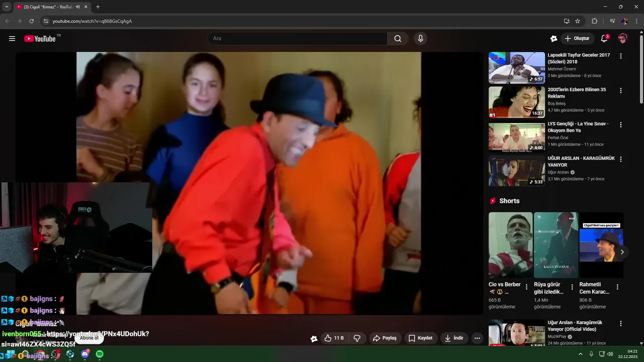The image size is (644, 362).
Task: Show next Shorts with right arrow
Action: point(622,252)
